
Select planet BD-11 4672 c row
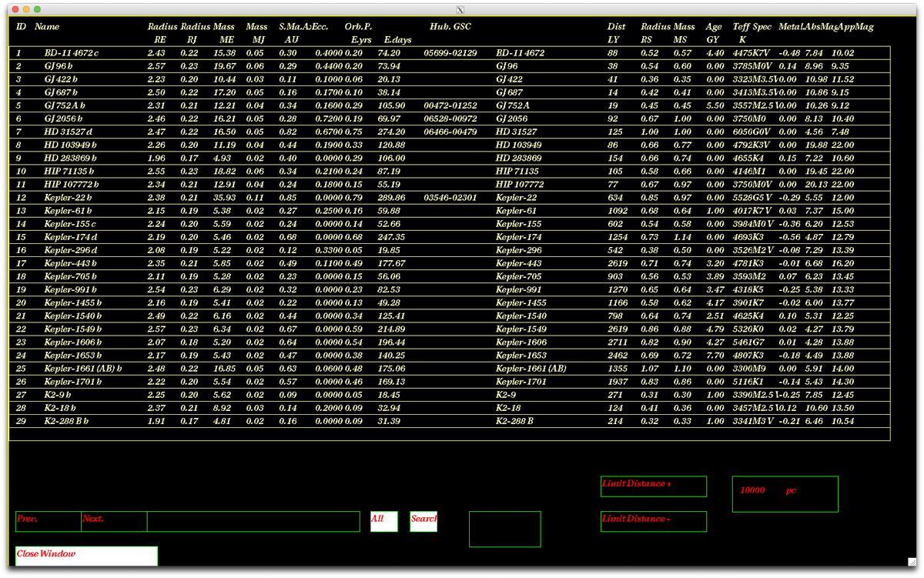tap(450, 53)
